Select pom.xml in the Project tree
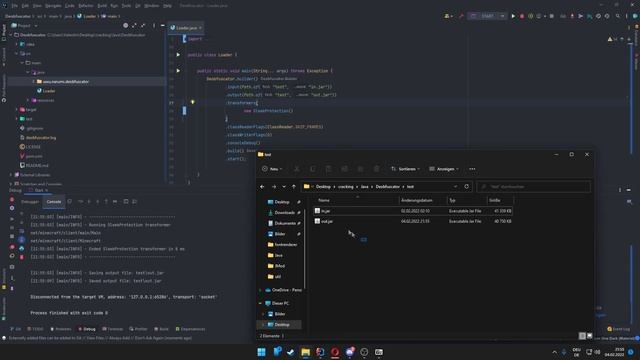This screenshot has width=640, height=360. coord(31,156)
